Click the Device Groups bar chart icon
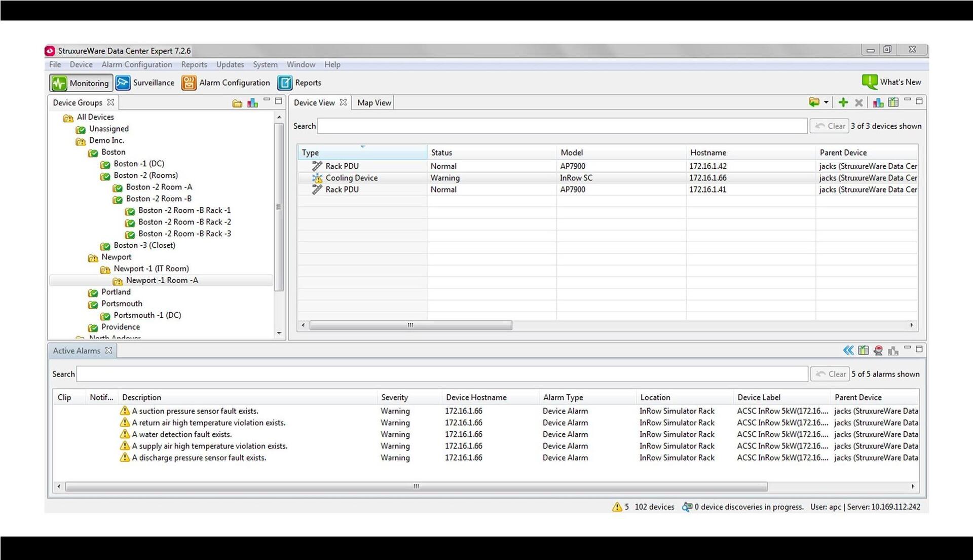This screenshot has width=973, height=560. [x=252, y=103]
